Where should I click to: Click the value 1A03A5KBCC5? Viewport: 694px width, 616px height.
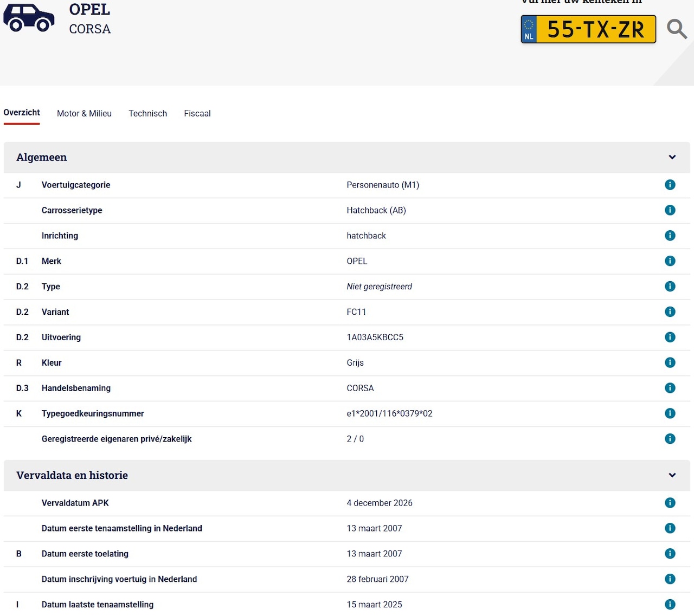pyautogui.click(x=375, y=337)
